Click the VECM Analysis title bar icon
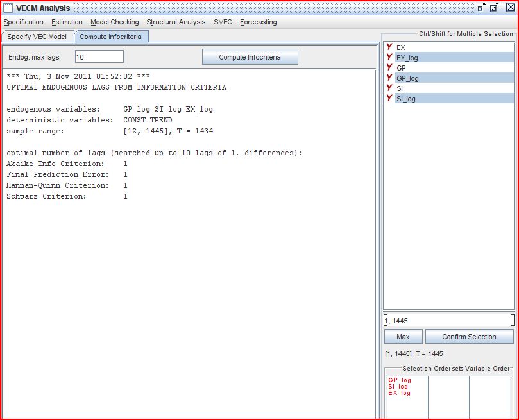 [x=9, y=8]
